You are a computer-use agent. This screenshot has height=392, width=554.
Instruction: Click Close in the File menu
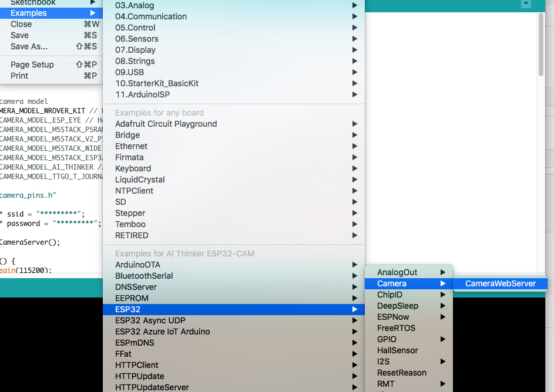coord(51,24)
